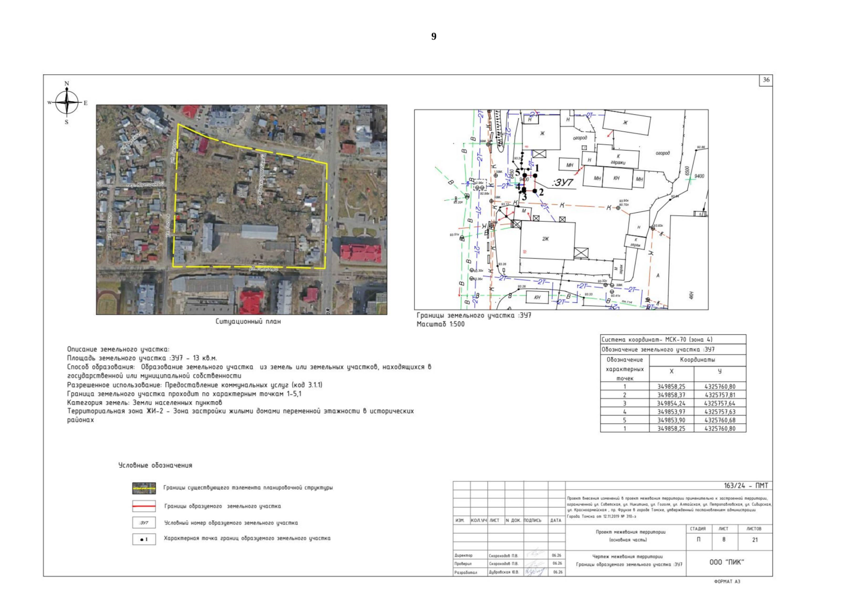Click 'Чертеж межевания территории' title block text
This screenshot has width=868, height=614.
pyautogui.click(x=627, y=557)
